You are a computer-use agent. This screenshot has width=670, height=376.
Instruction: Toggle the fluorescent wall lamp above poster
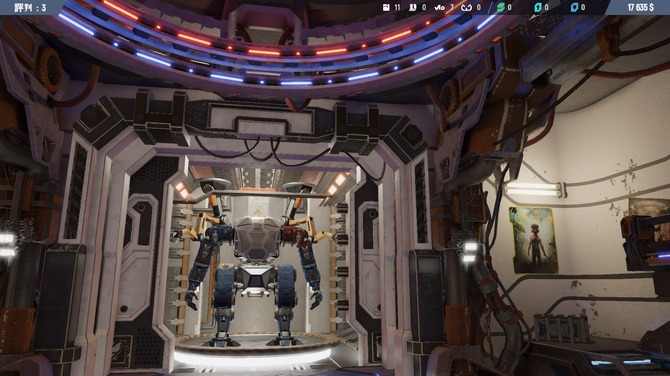pos(535,189)
